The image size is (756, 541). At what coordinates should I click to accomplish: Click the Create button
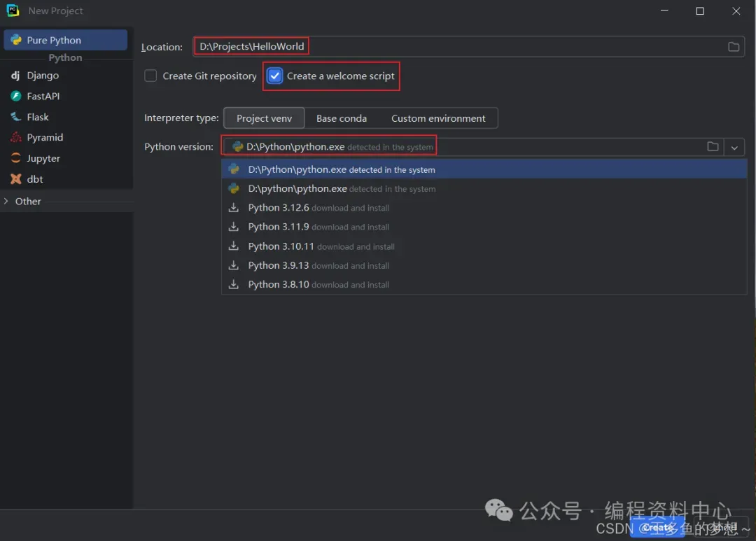[657, 528]
